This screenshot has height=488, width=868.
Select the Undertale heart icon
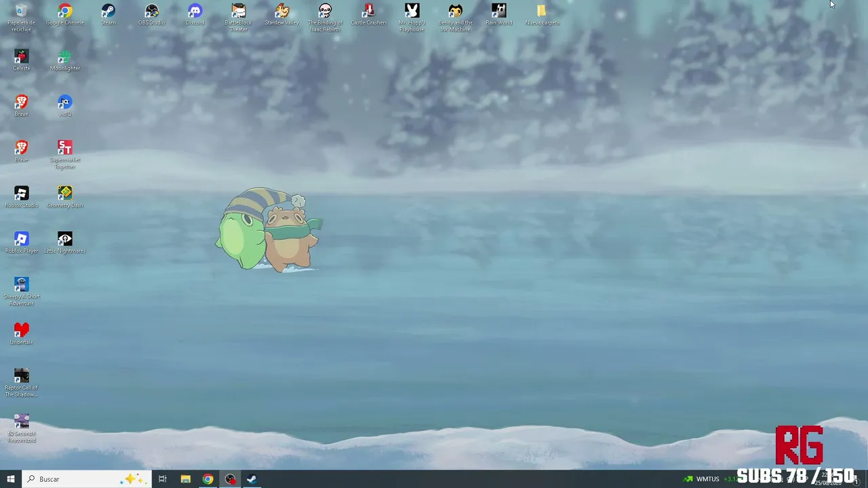point(22,333)
